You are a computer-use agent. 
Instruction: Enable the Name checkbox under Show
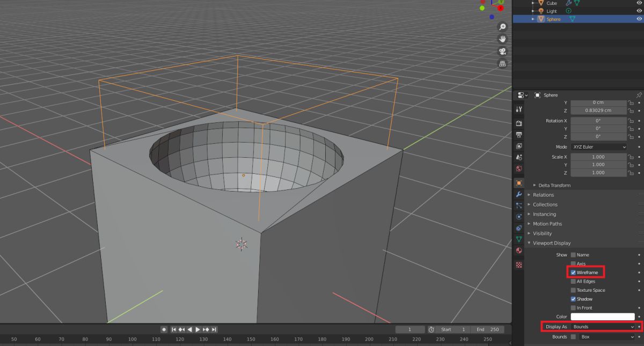click(x=573, y=255)
